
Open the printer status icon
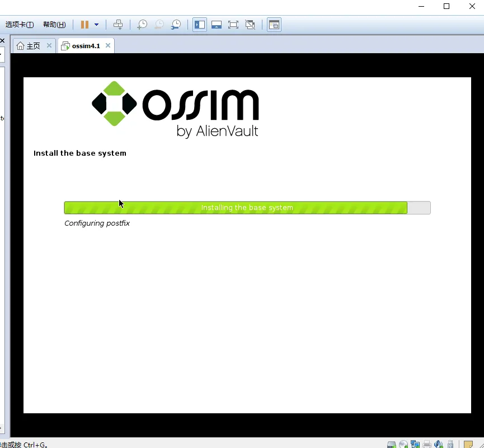[427, 445]
